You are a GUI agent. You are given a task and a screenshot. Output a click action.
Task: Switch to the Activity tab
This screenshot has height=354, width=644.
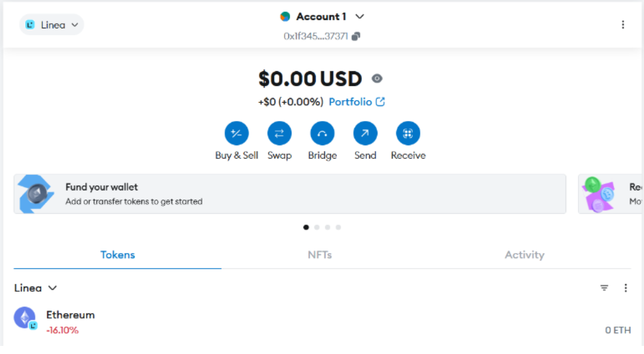[x=524, y=255]
